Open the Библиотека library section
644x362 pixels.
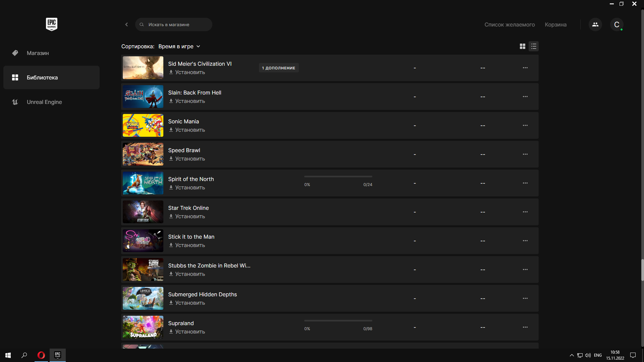pos(51,77)
